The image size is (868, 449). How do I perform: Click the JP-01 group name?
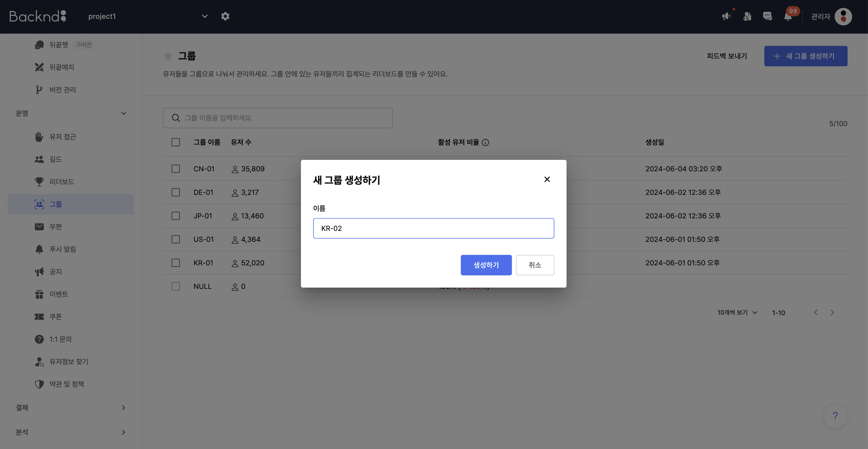[202, 216]
